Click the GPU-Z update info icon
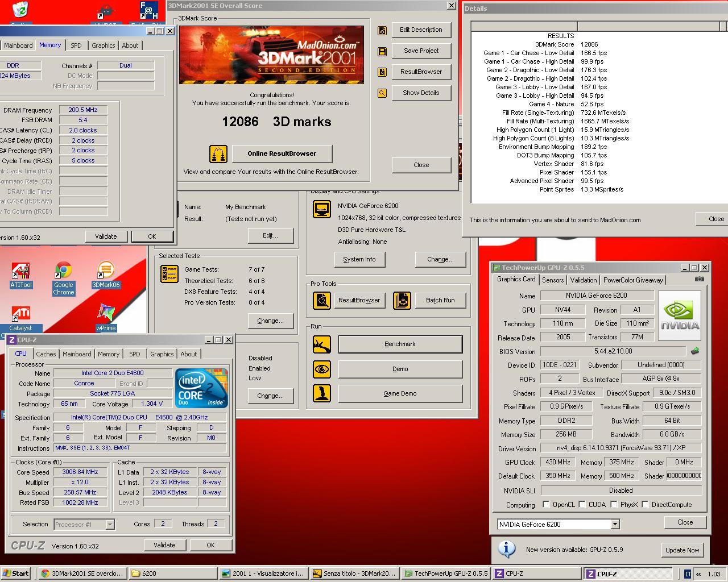The width and height of the screenshot is (728, 582). point(506,549)
